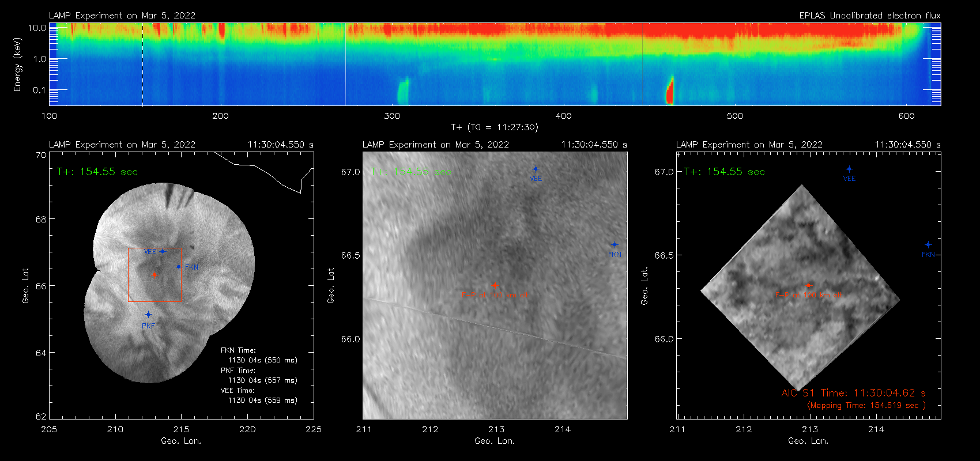The height and width of the screenshot is (461, 980).
Task: Click the dashed vertical time marker in the spectrogram
Action: click(142, 64)
